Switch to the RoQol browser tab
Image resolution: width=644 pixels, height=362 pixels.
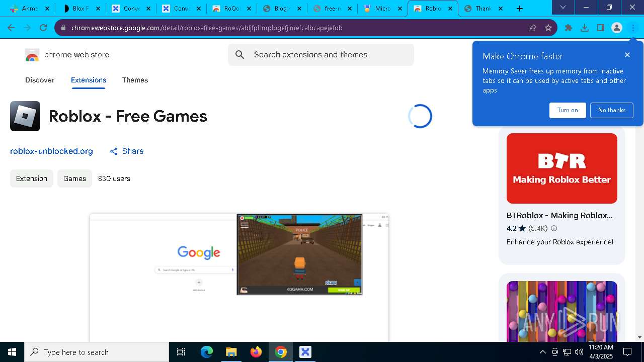[x=231, y=9]
